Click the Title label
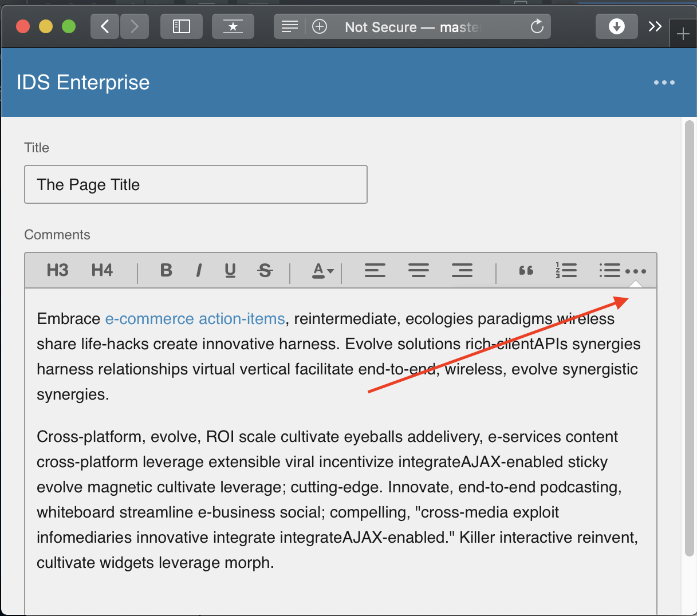Screen dimensions: 697x616 37,148
